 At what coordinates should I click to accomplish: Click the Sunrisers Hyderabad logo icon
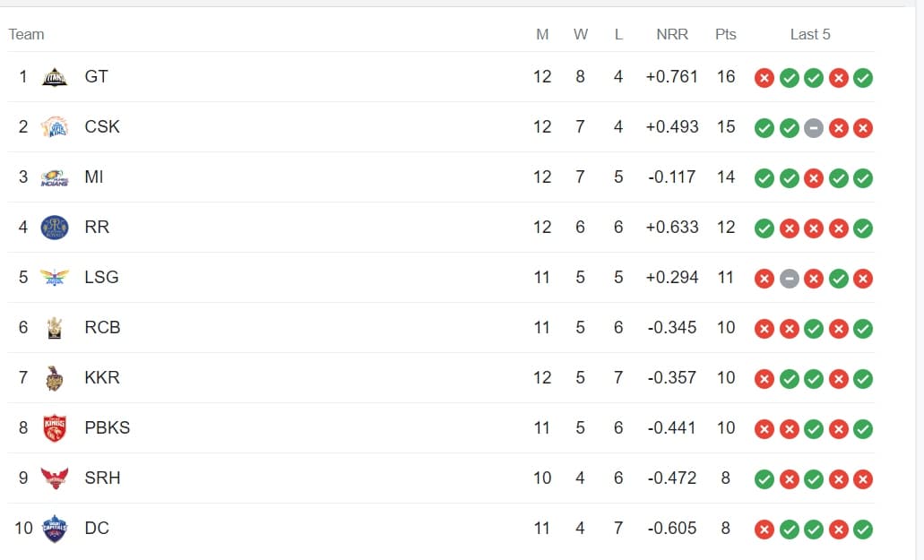[55, 478]
